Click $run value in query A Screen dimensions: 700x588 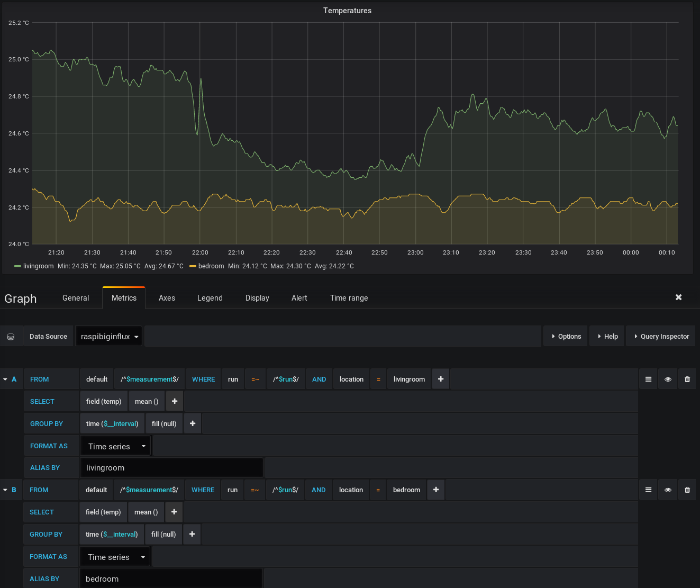tap(286, 379)
